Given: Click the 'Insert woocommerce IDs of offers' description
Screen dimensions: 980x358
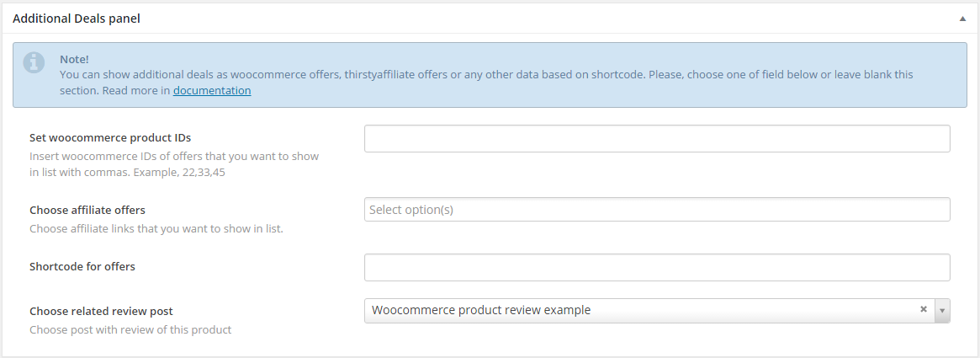Looking at the screenshot, I should pos(174,156).
